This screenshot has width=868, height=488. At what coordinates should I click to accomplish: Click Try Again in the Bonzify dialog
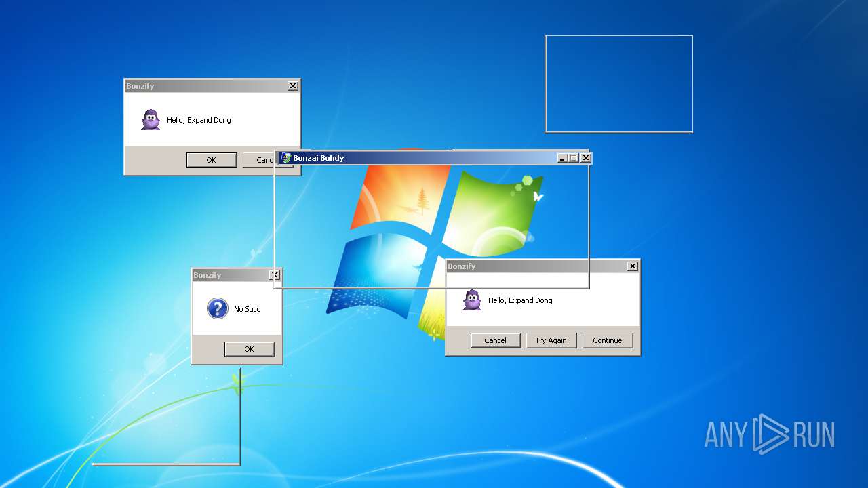pos(551,340)
